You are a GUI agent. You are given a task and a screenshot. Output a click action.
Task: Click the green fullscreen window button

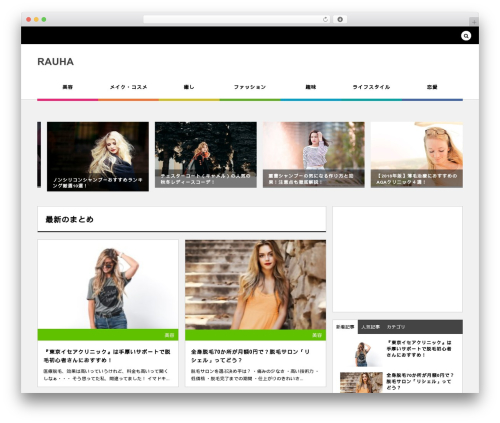click(44, 19)
